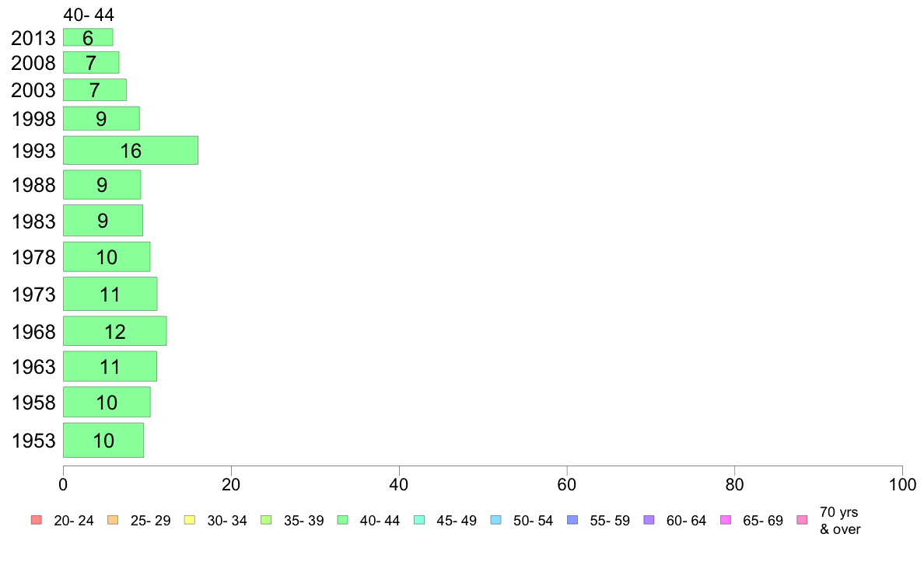Select the 1973 bar showing 11

(110, 294)
